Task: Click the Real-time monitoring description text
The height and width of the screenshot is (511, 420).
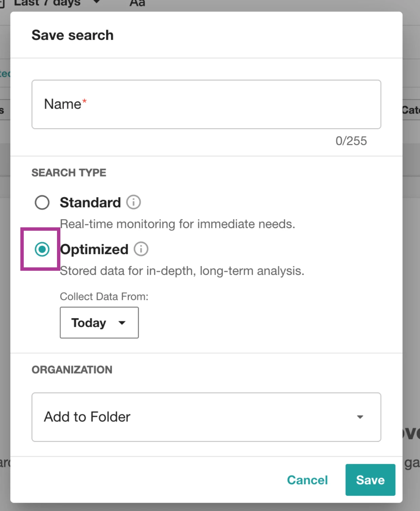Action: (177, 224)
